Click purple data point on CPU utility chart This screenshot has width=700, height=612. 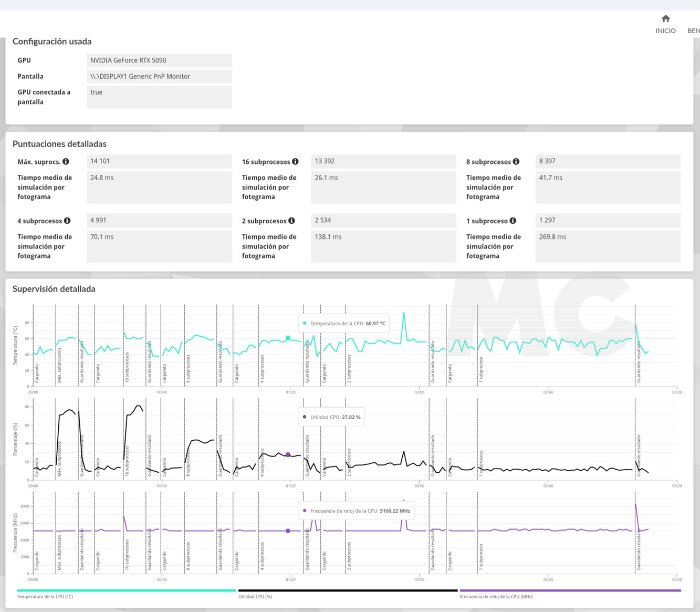288,455
